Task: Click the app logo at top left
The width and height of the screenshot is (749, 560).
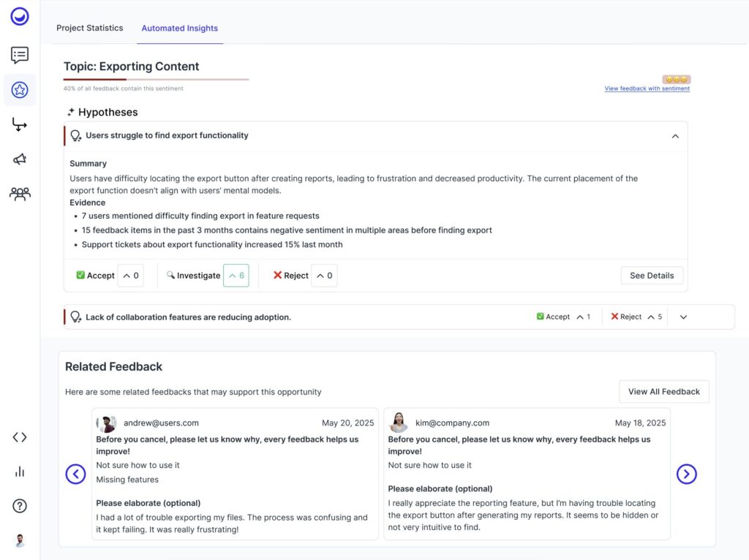Action: pos(20,16)
